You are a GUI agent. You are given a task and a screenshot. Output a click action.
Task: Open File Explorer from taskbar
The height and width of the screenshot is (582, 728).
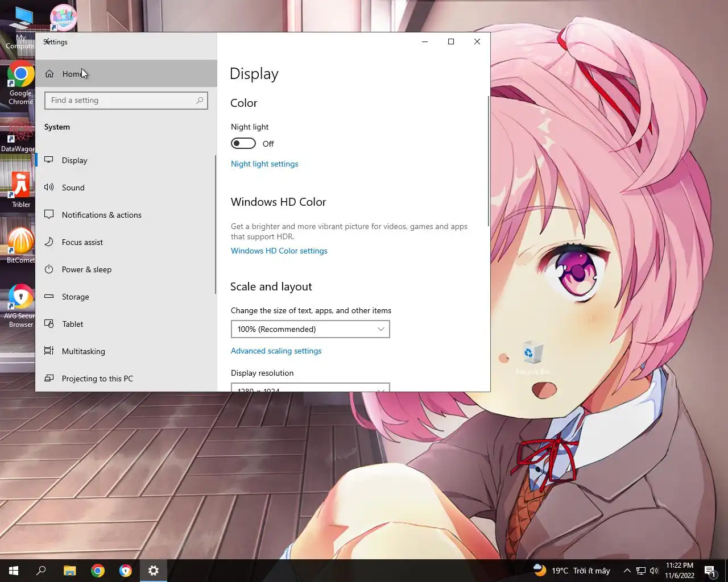coord(69,571)
